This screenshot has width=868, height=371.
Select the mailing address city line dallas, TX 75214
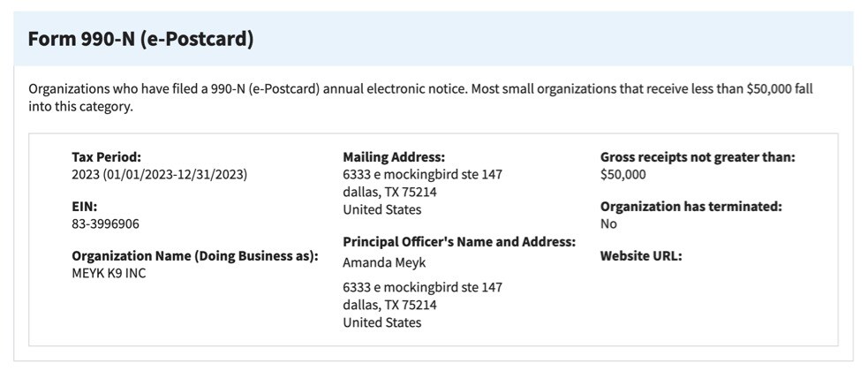tap(389, 193)
